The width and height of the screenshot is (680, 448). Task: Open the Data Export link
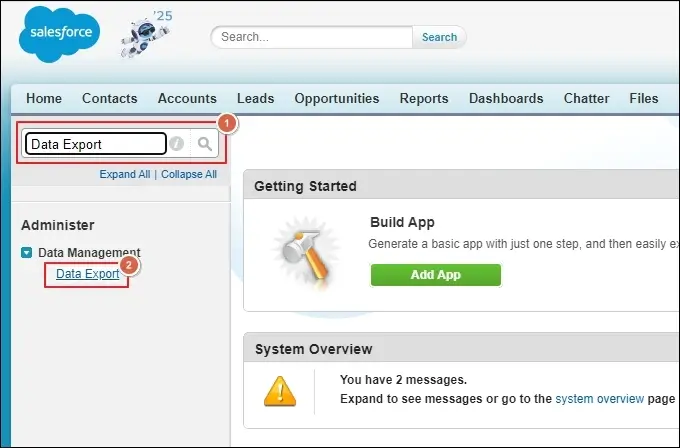87,274
